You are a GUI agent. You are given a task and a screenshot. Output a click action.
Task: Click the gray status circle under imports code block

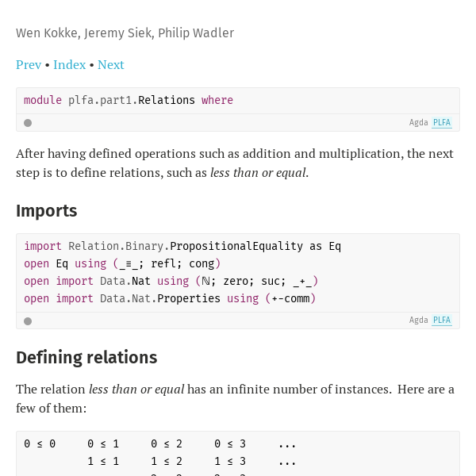click(28, 321)
